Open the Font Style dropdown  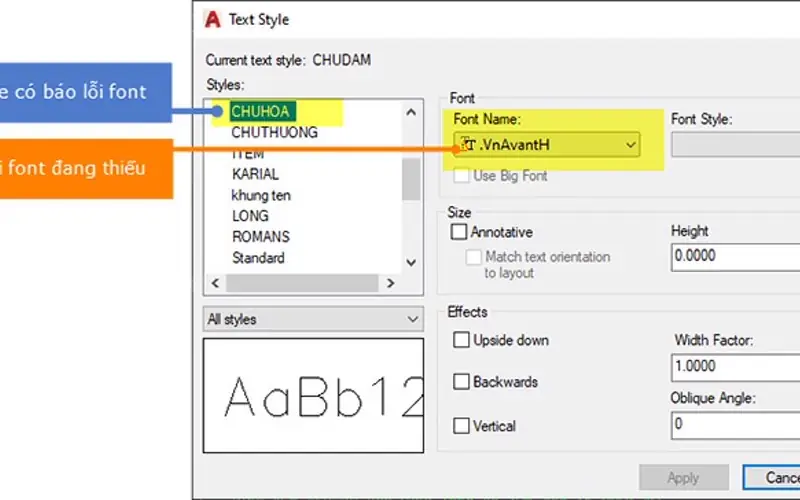pyautogui.click(x=736, y=145)
